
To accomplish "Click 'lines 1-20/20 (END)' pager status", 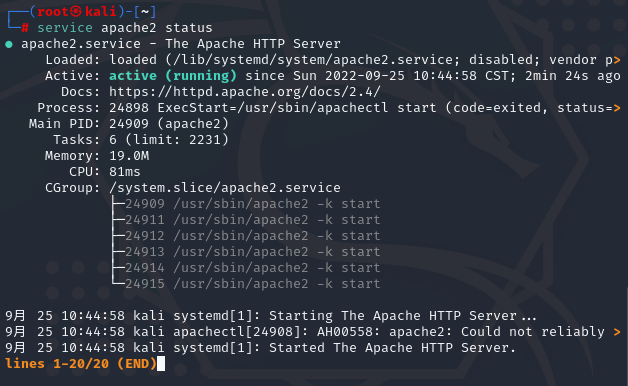I will [81, 364].
